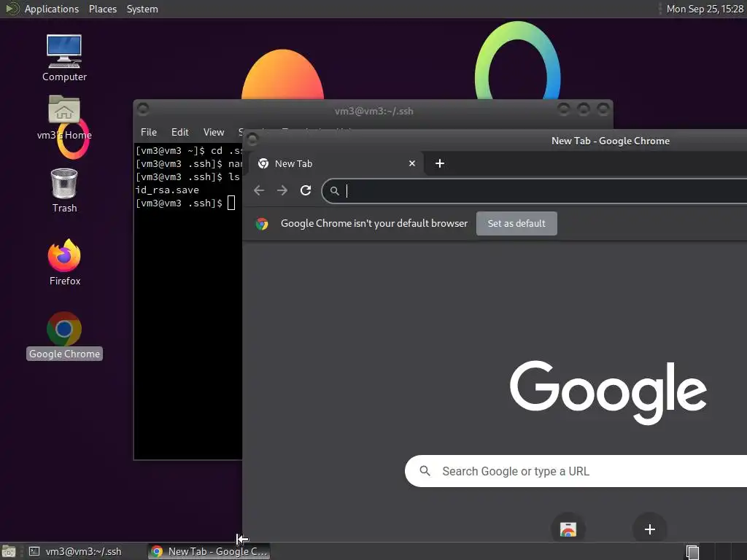747x560 pixels.
Task: Open the File menu in terminal
Action: [x=149, y=133]
